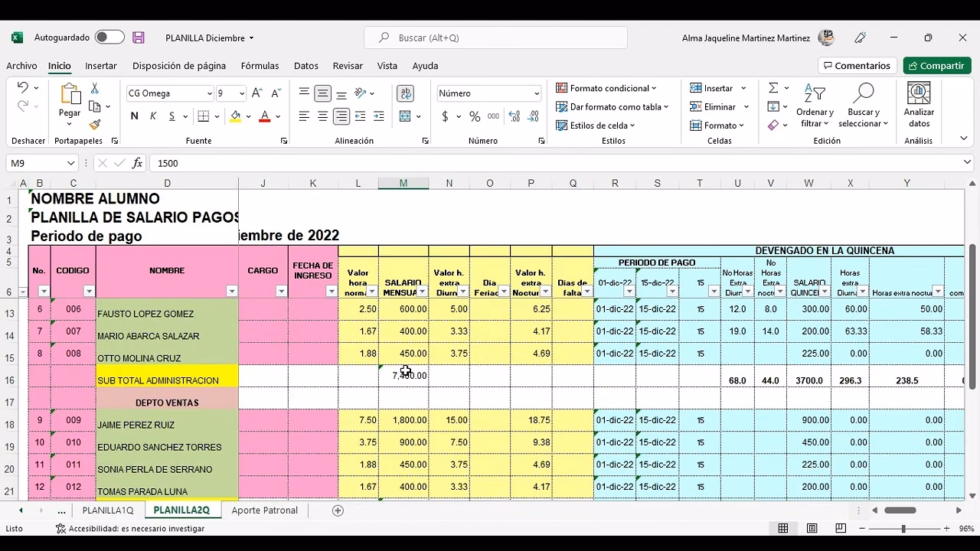Open Analizar datos tool
This screenshot has height=551, width=980.
pos(919,106)
